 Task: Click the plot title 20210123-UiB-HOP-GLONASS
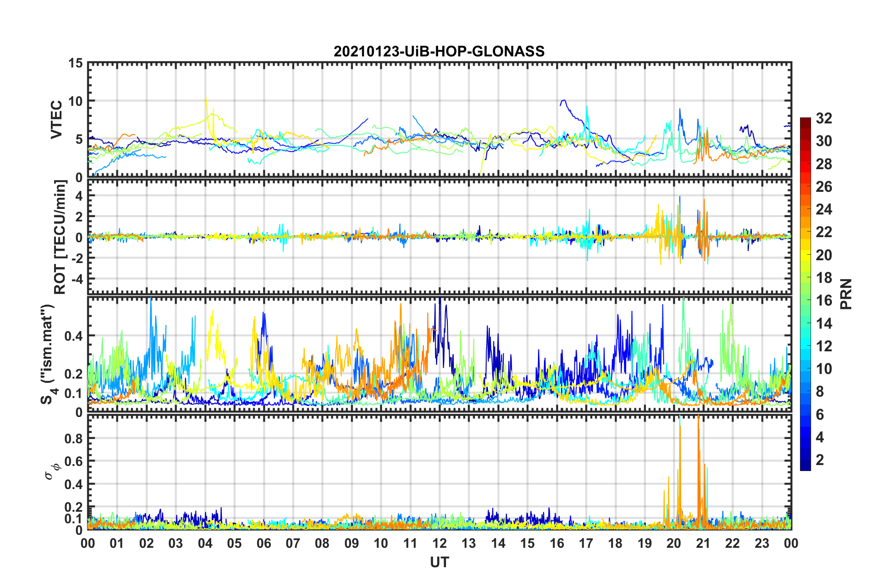[x=439, y=51]
